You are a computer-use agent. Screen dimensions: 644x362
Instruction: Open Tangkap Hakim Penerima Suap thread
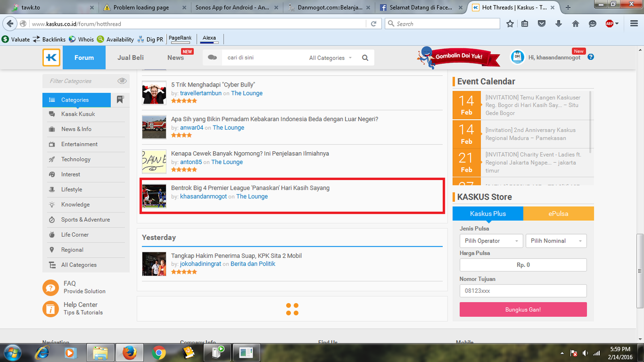[236, 255]
